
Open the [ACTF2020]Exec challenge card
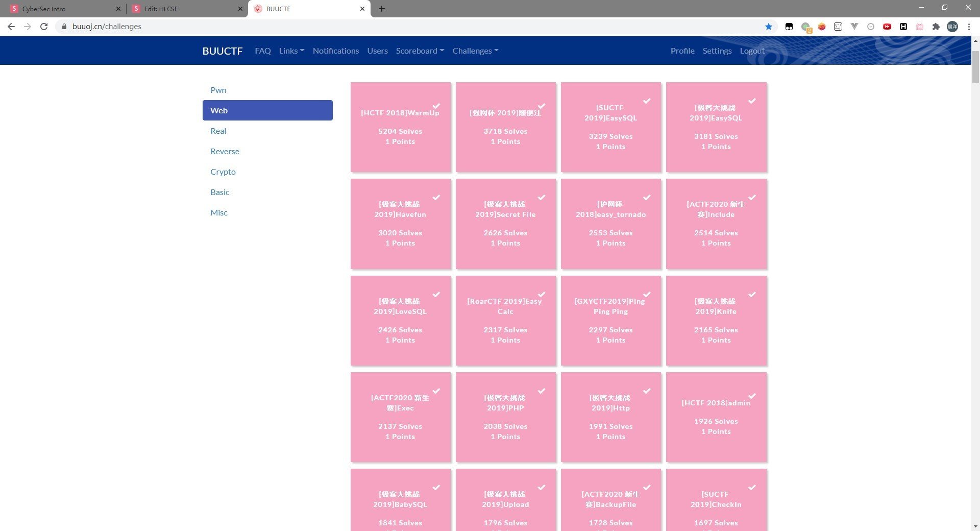click(401, 417)
